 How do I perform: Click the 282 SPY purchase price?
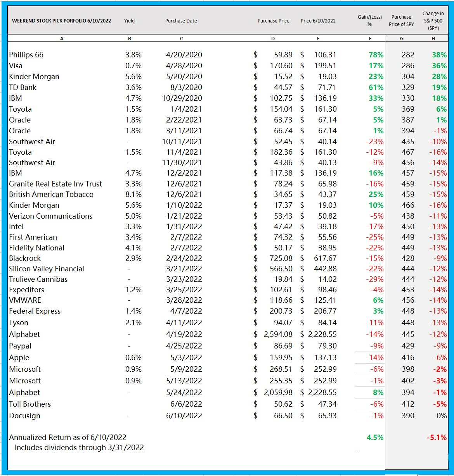[408, 55]
